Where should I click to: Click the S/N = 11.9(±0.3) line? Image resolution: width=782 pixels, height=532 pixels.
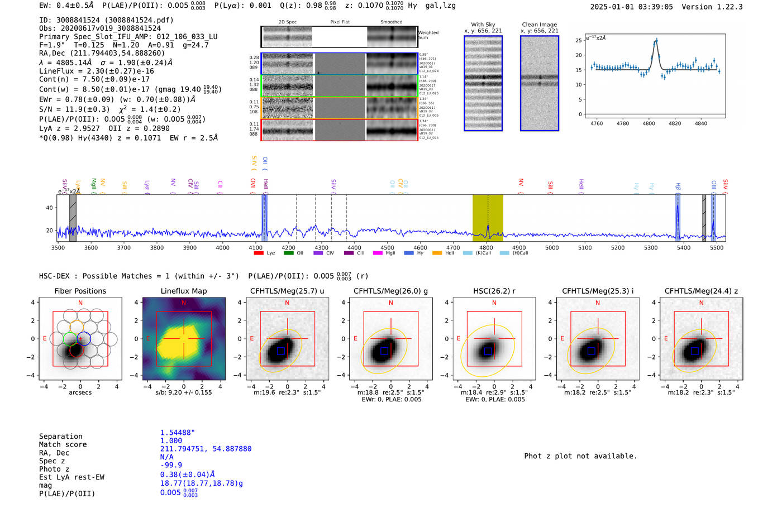[x=110, y=109]
